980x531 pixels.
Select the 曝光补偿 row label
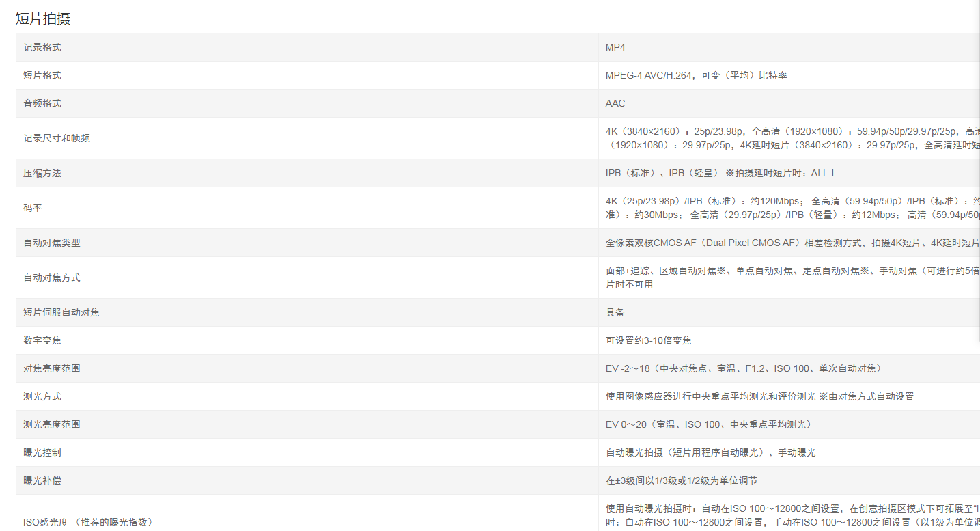[42, 480]
